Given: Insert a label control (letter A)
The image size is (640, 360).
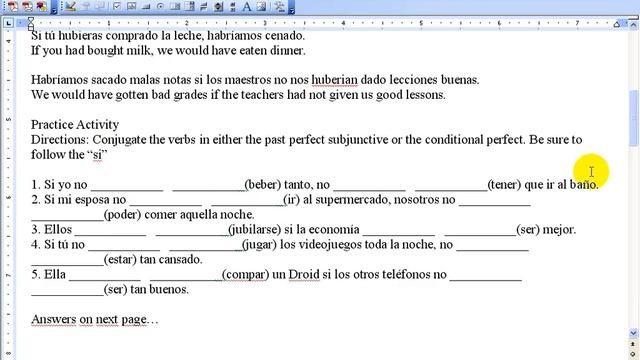Looking at the screenshot, I should pos(247,6).
